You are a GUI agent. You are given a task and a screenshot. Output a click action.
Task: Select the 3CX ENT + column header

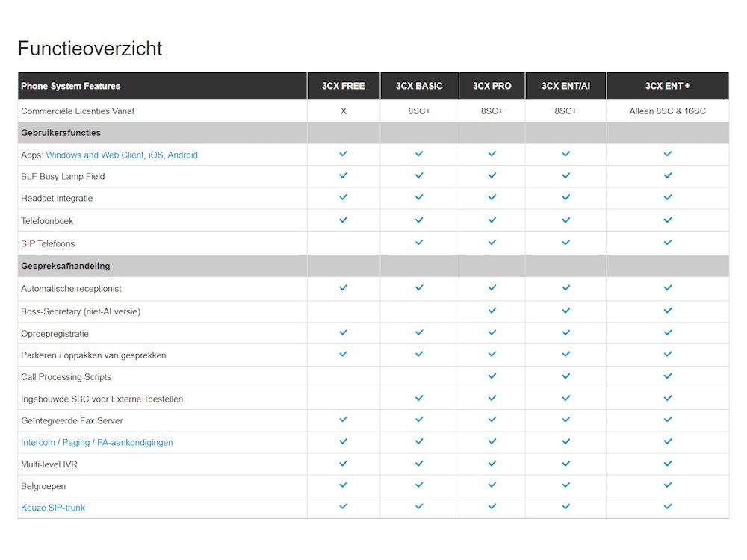pyautogui.click(x=668, y=86)
